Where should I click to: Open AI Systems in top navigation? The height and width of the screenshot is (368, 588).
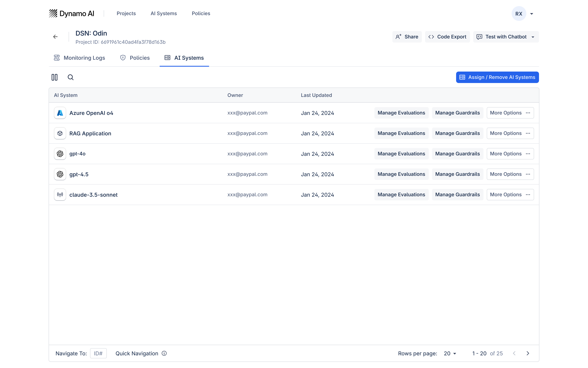(x=164, y=13)
